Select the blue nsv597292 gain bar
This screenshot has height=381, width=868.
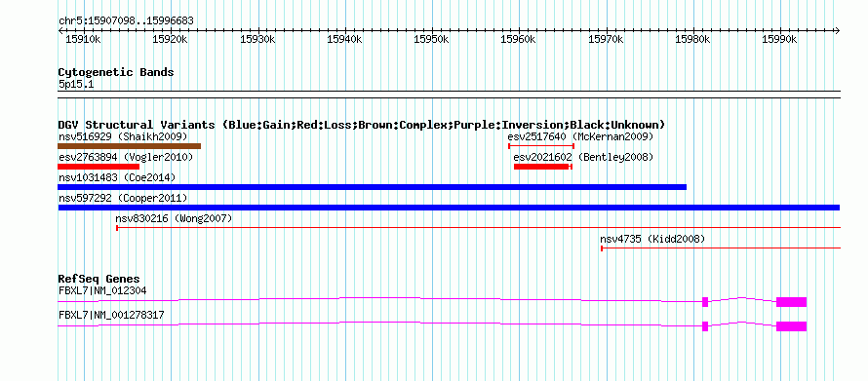click(x=449, y=208)
